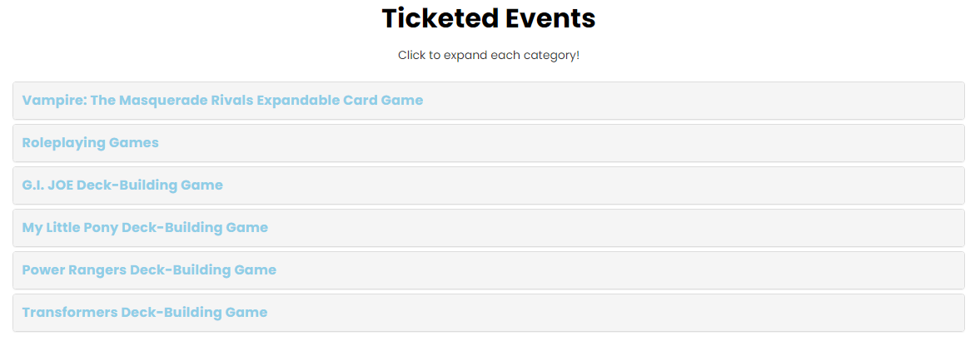
Task: Click the 'Click to expand each category!' hint
Action: (489, 56)
